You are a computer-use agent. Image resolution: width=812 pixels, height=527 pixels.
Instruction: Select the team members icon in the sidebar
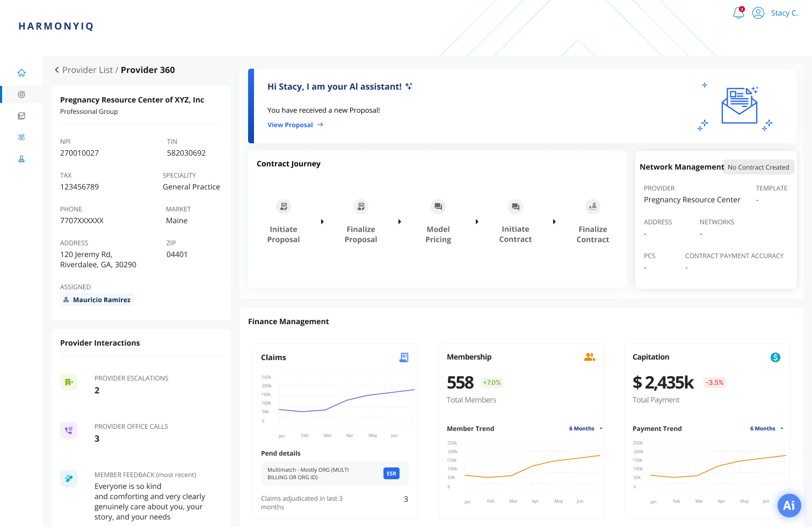click(21, 137)
